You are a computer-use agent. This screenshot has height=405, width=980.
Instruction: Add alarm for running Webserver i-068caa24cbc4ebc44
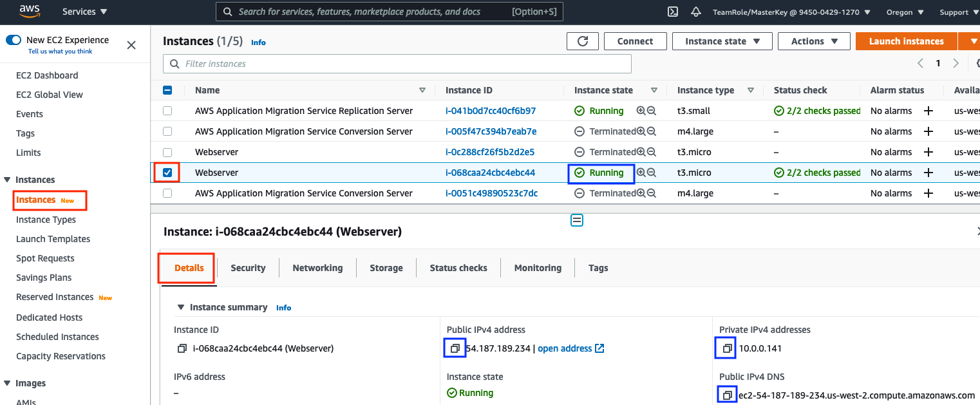[x=928, y=173]
